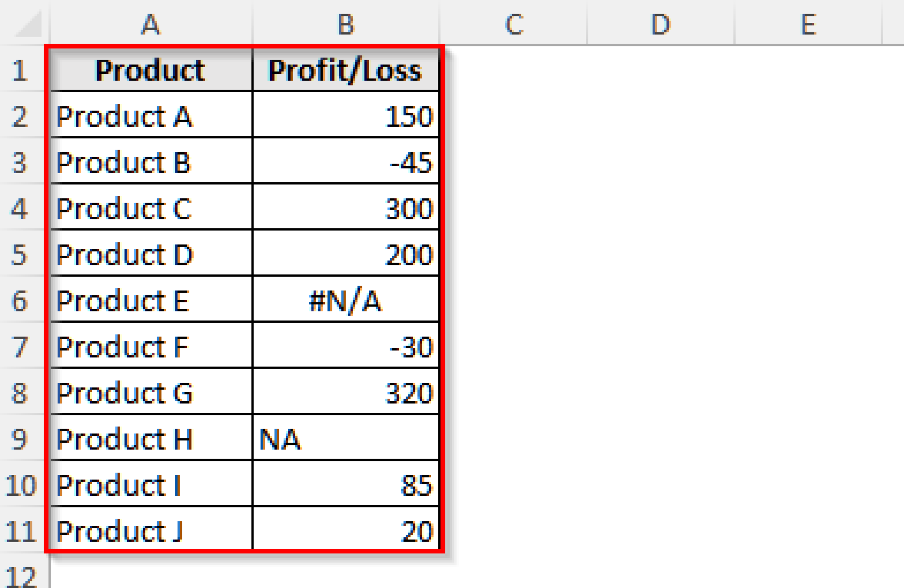Click the Product header cell
Viewport: 904px width, 588px height.
point(150,71)
